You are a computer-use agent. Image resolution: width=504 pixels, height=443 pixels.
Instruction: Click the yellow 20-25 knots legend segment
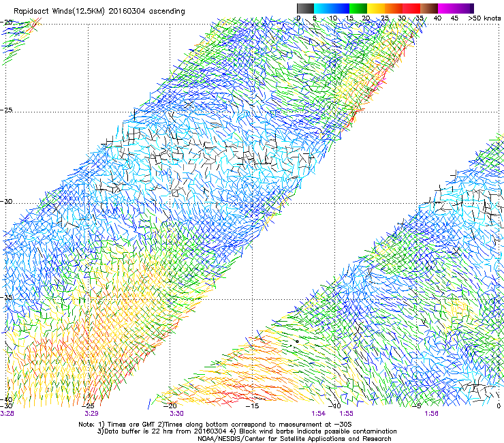pos(376,8)
